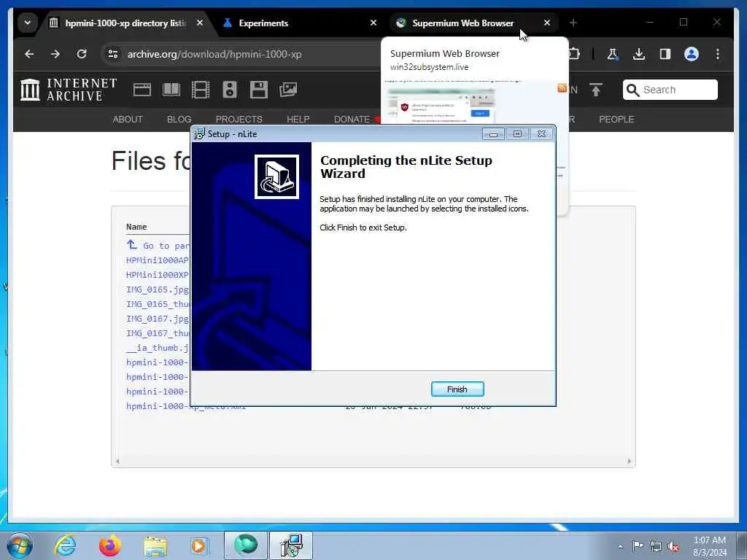Open the PEOPLE menu link
The height and width of the screenshot is (560, 747).
pyautogui.click(x=616, y=120)
